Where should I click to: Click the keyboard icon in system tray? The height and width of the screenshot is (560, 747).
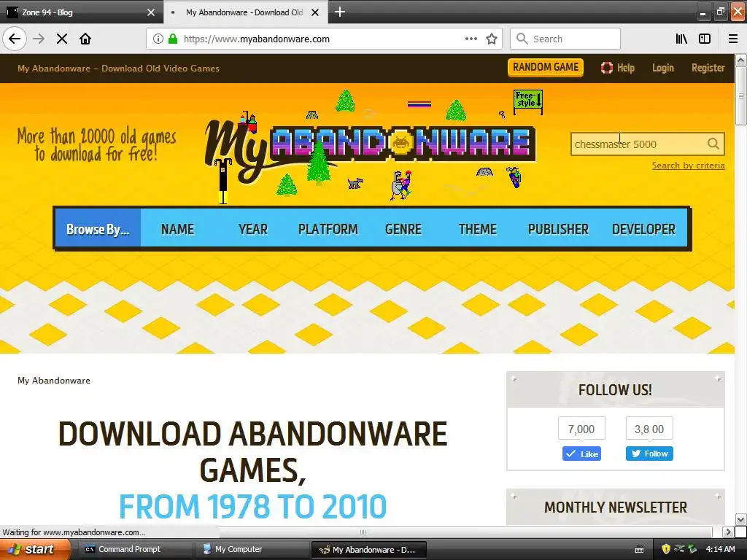(639, 550)
